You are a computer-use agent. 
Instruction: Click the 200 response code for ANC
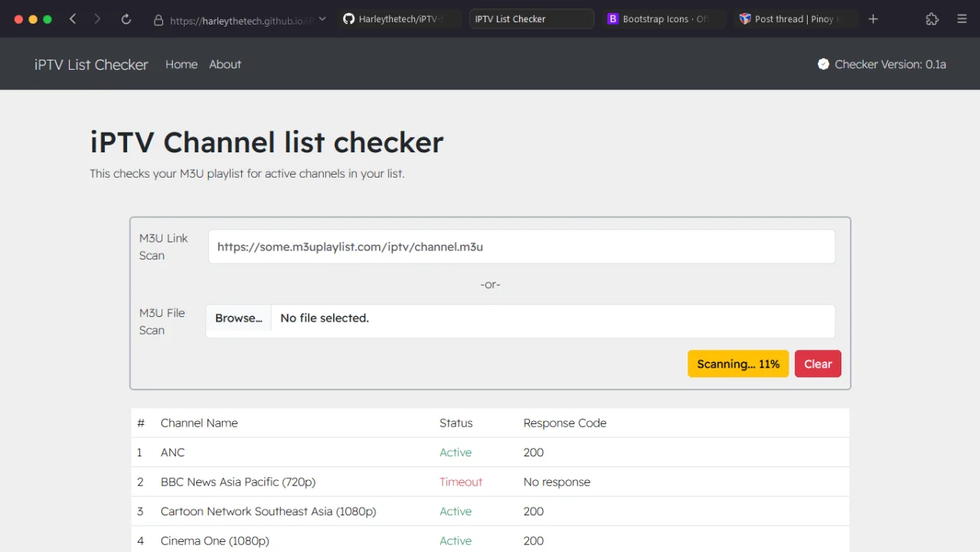coord(534,452)
